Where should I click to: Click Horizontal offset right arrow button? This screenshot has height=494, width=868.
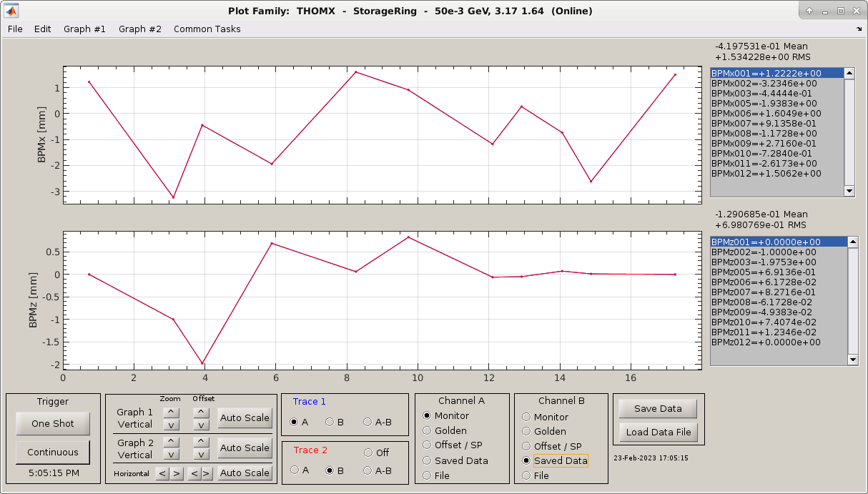tap(207, 473)
